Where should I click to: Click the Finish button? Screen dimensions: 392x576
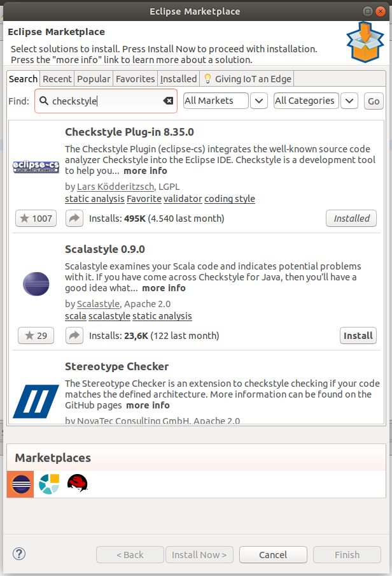[x=347, y=555]
